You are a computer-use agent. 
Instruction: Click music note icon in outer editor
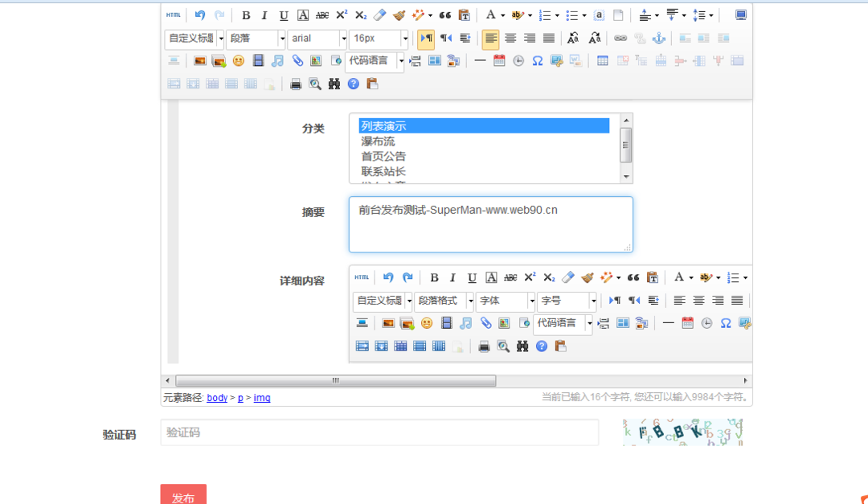click(277, 61)
